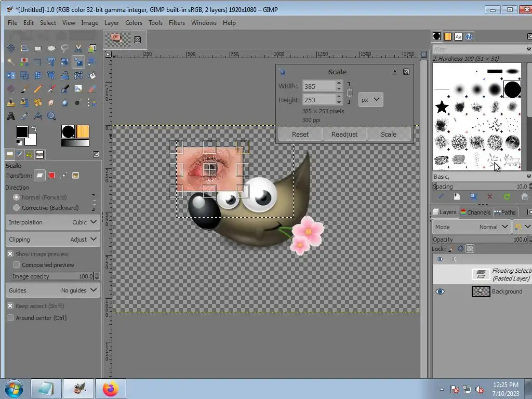The height and width of the screenshot is (399, 532).
Task: Select the Cage Transform tool
Action: (x=78, y=75)
